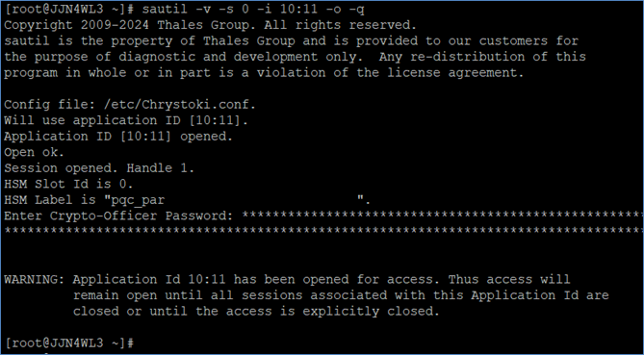Click the 'Application ID [10:11] opened' line

click(x=118, y=137)
